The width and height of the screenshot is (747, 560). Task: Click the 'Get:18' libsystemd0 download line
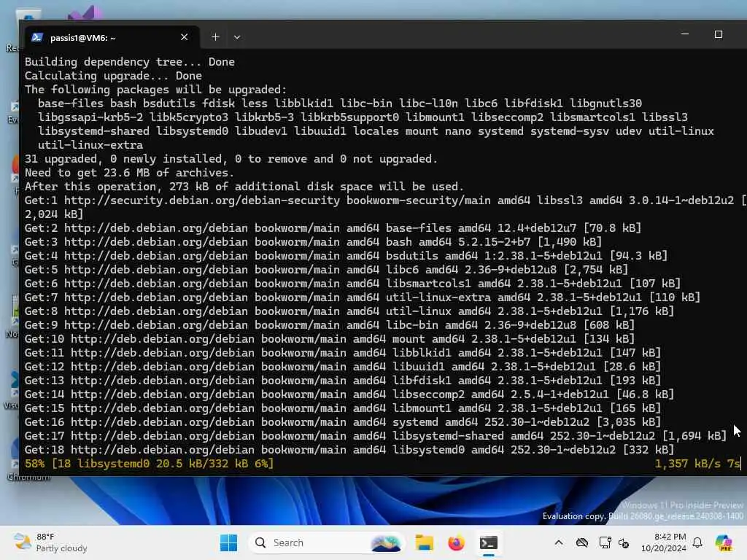(x=349, y=449)
